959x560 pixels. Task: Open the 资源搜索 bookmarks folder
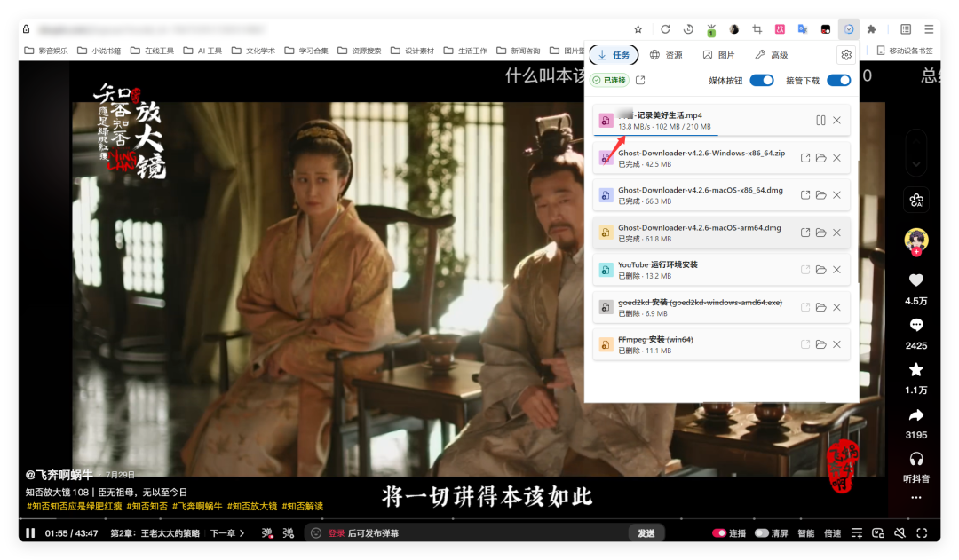(x=360, y=51)
